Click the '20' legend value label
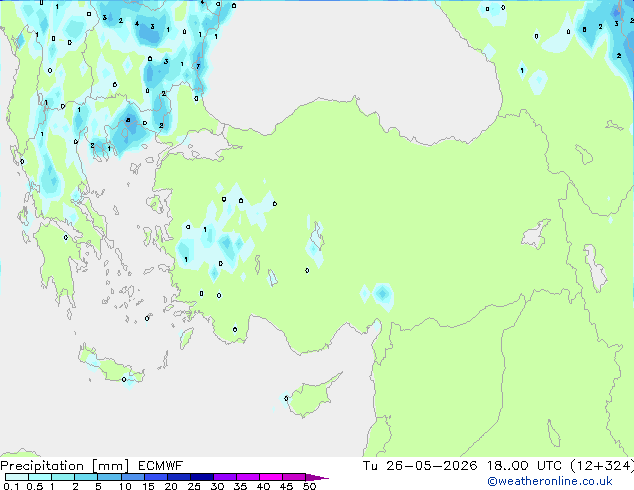The height and width of the screenshot is (490, 634). 171,486
